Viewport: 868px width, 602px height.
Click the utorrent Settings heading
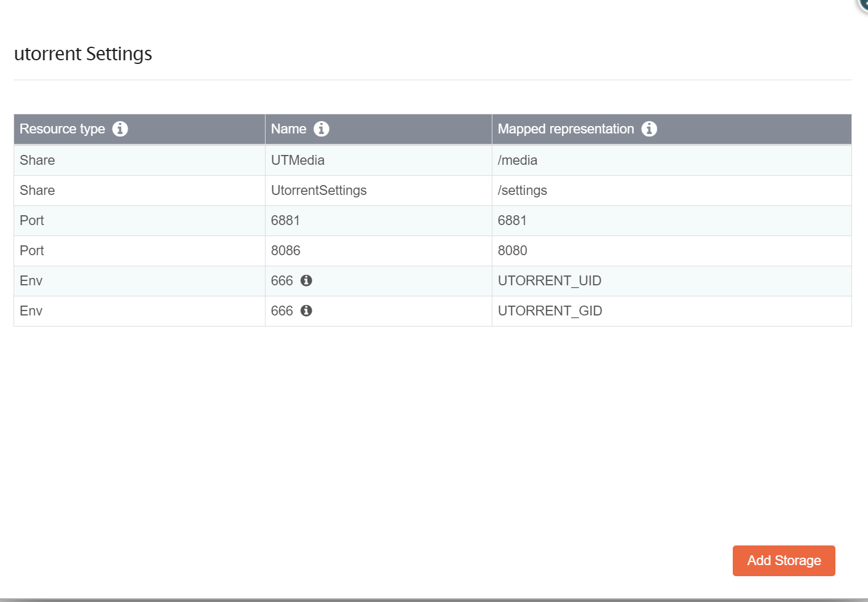tap(83, 54)
